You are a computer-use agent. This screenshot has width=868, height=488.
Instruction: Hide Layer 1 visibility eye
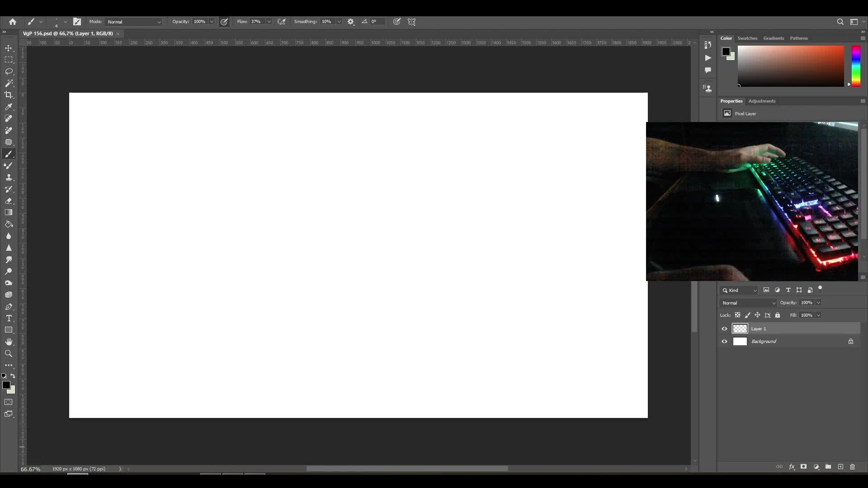(724, 328)
